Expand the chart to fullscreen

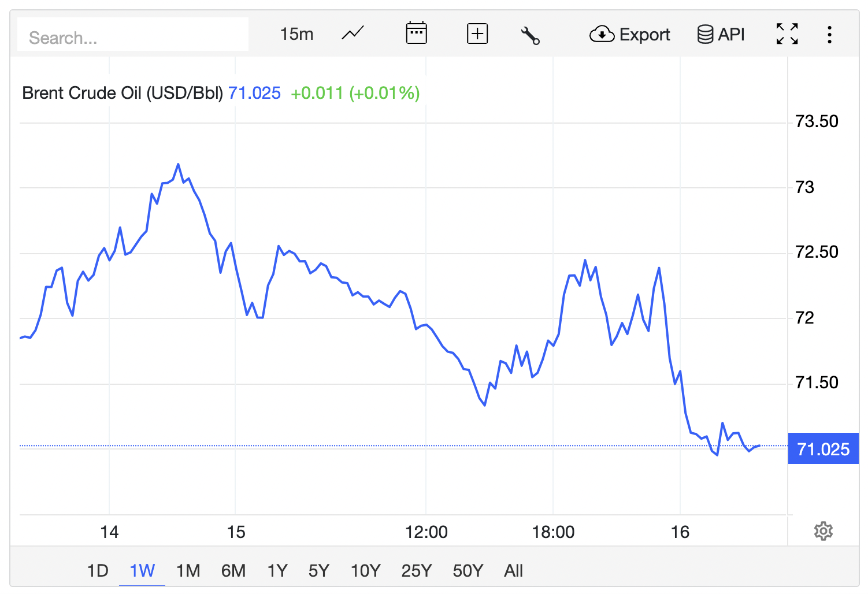(x=787, y=34)
